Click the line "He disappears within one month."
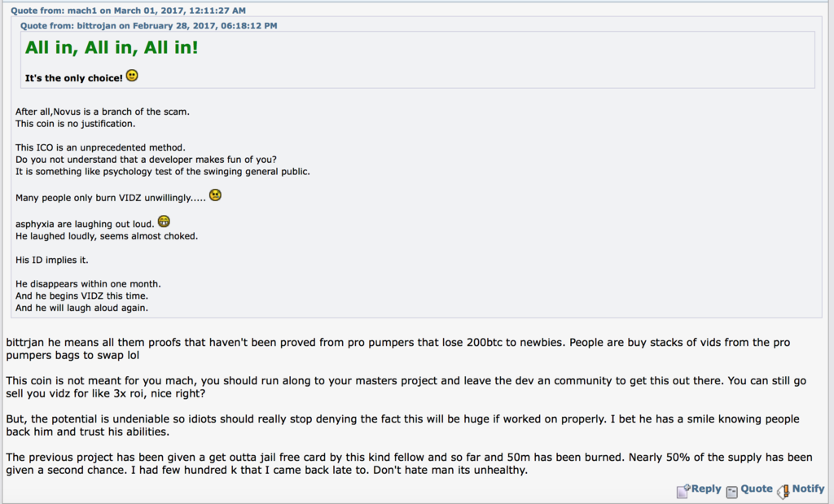 click(x=88, y=284)
